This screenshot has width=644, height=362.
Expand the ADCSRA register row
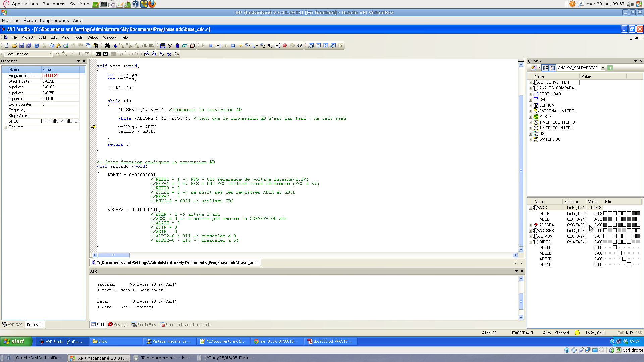tap(531, 225)
